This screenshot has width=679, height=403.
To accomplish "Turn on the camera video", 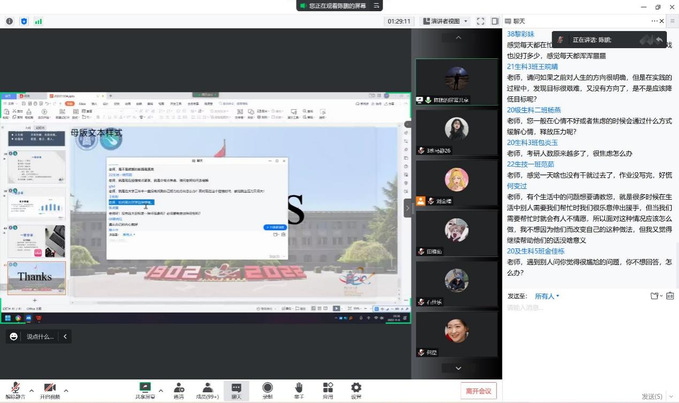I will [x=49, y=388].
